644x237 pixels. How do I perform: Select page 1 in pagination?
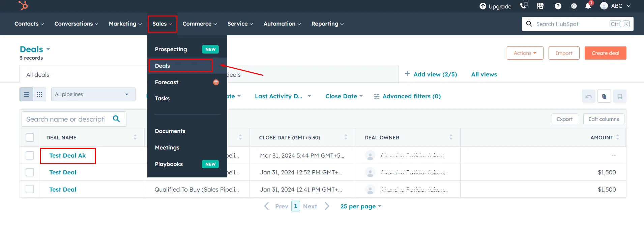[295, 206]
